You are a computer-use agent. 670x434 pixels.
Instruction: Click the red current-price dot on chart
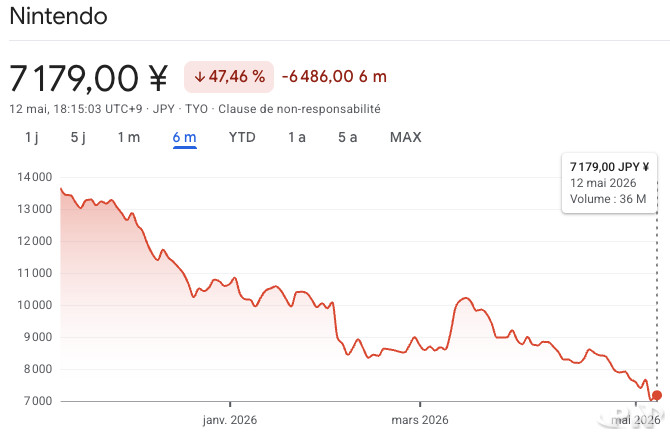657,396
